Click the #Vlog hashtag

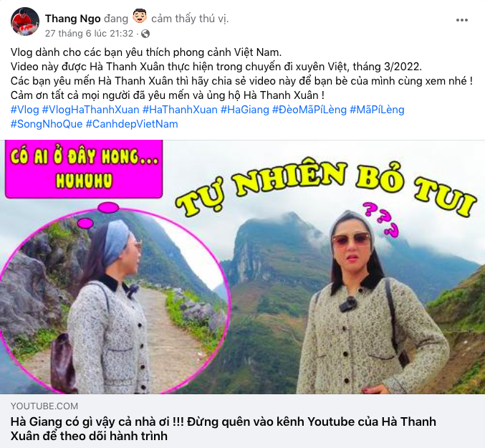(x=25, y=110)
